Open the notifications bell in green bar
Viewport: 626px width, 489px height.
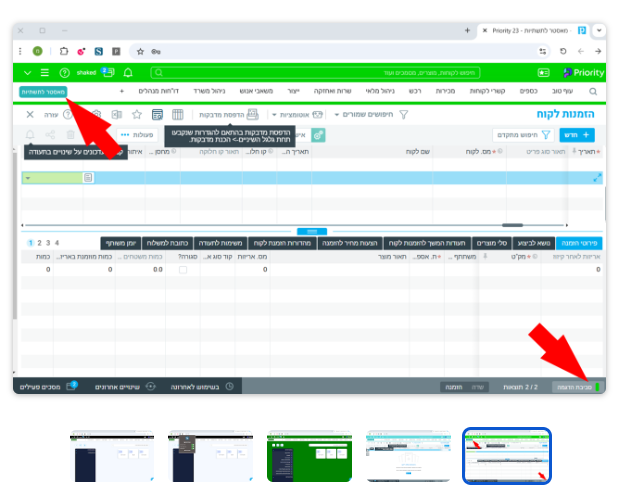[128, 73]
